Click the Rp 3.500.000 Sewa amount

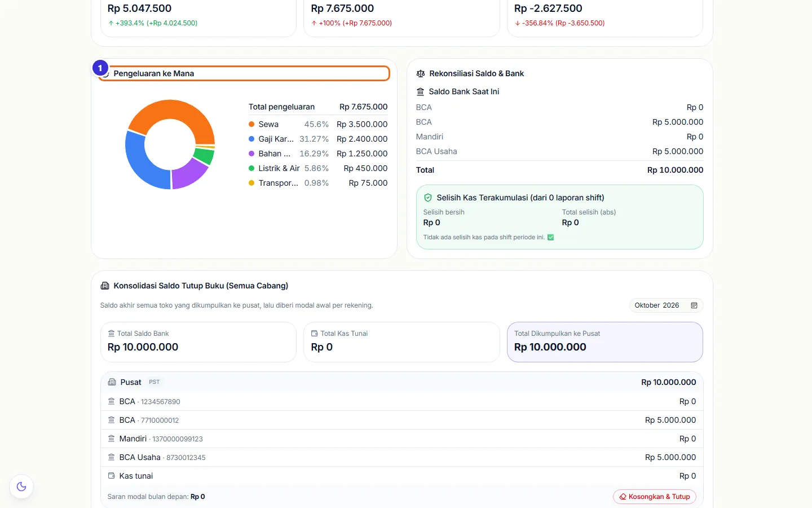coord(362,124)
